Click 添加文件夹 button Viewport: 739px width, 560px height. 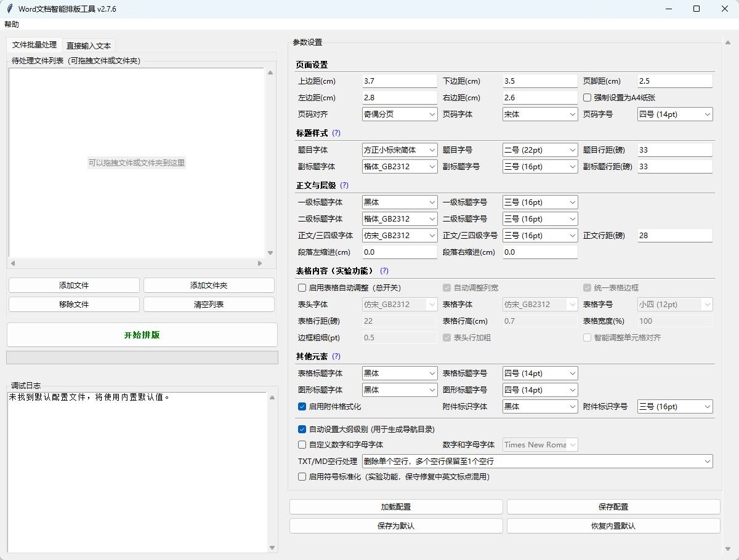pyautogui.click(x=209, y=286)
